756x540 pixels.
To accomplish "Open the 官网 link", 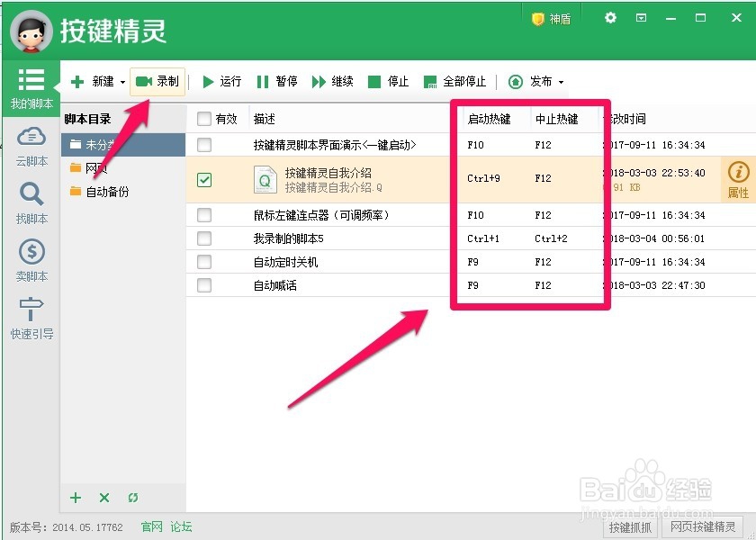I will coord(152,526).
